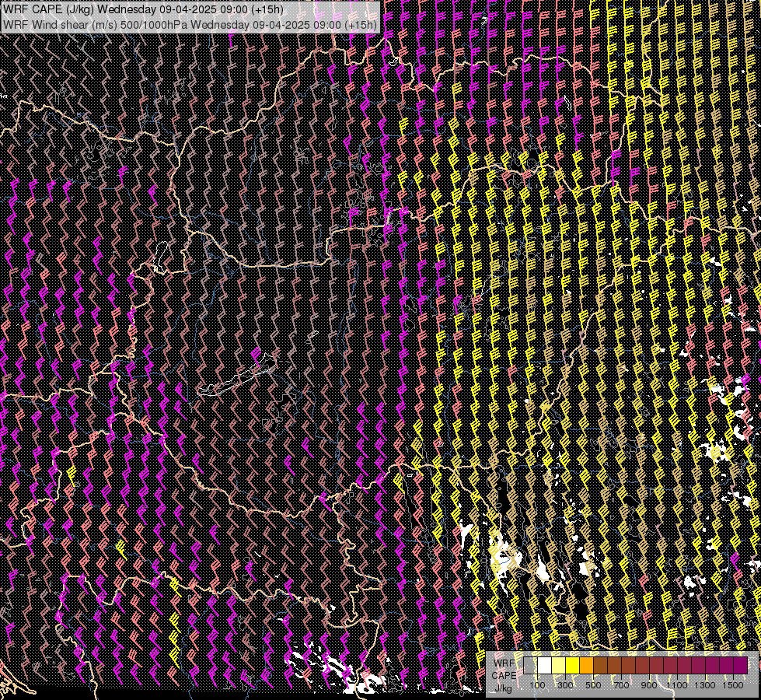Click the legend value 1500
Image resolution: width=761 pixels, height=700 pixels.
click(733, 685)
